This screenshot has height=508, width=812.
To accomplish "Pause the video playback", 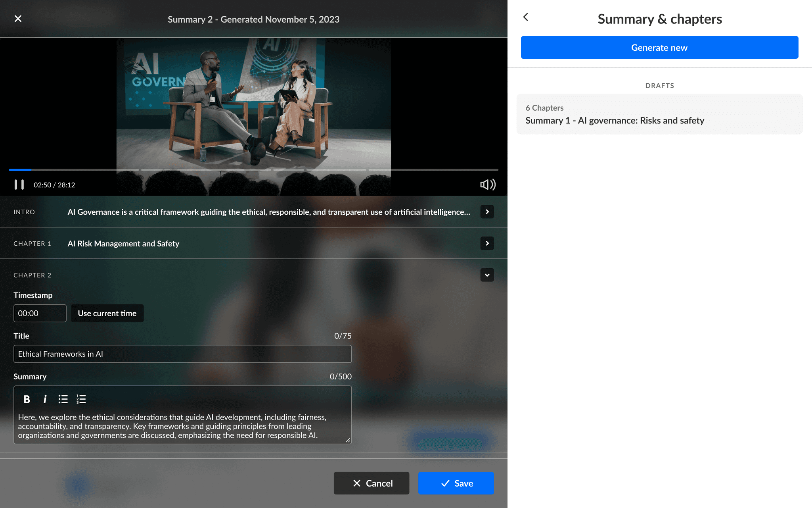I will pyautogui.click(x=19, y=185).
